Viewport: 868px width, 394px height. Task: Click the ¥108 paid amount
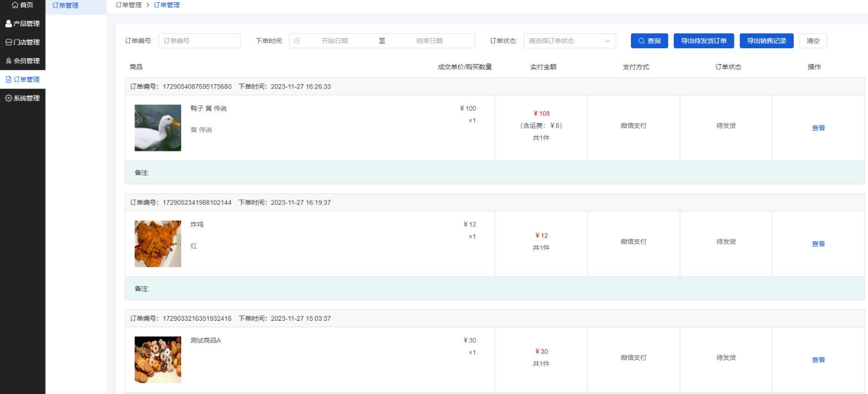pyautogui.click(x=541, y=113)
